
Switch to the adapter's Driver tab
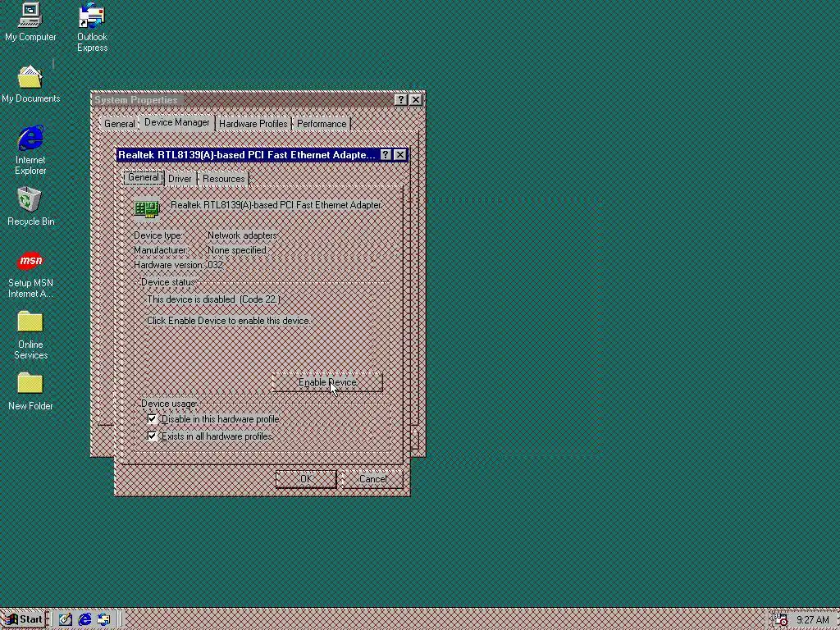pos(180,179)
